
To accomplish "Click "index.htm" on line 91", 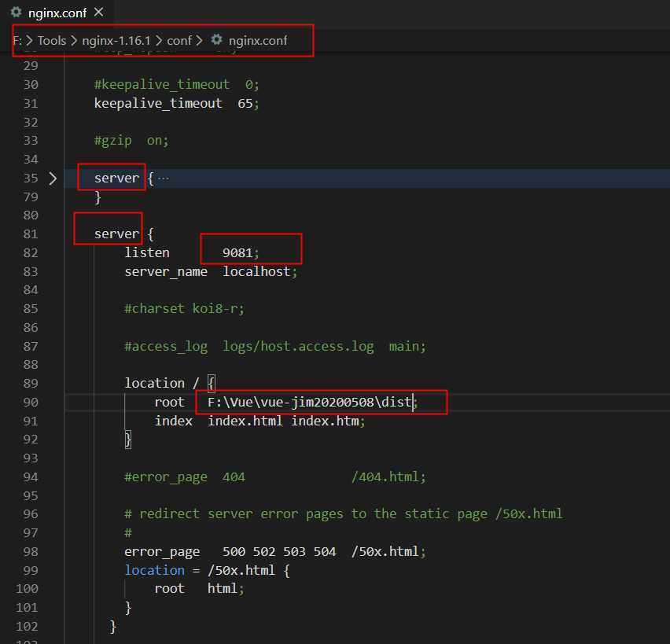I will (326, 421).
